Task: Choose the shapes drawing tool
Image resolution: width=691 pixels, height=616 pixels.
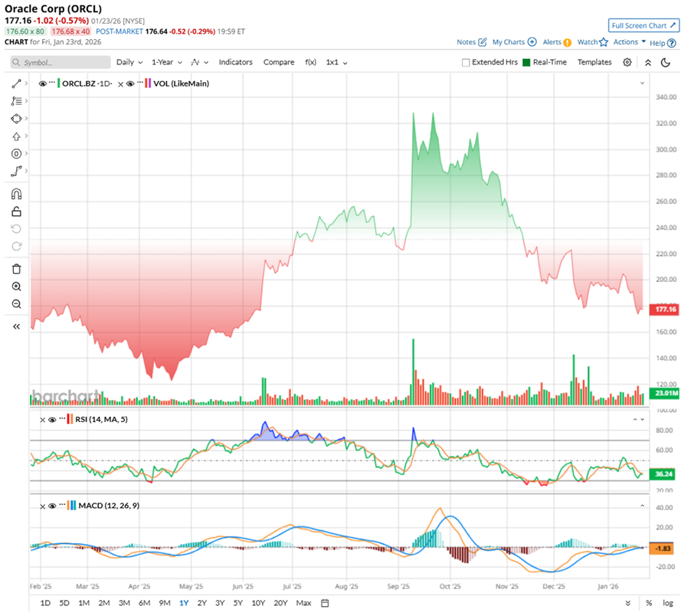Action: [16, 119]
